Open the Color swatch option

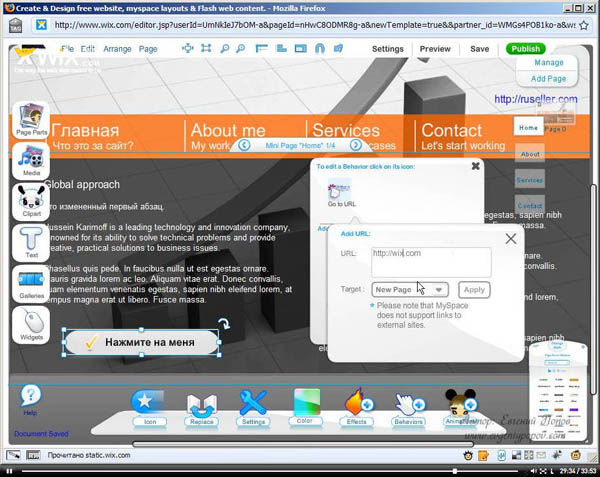click(x=306, y=407)
